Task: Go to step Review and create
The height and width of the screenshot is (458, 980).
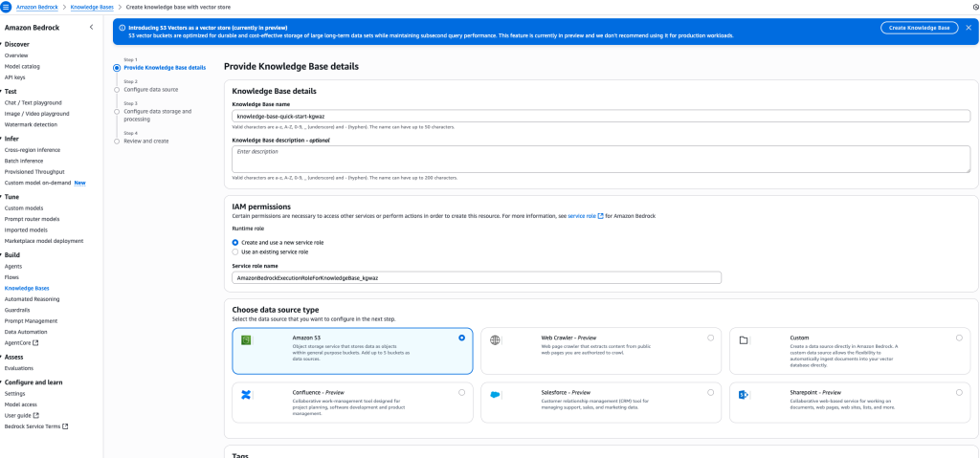Action: pyautogui.click(x=146, y=142)
